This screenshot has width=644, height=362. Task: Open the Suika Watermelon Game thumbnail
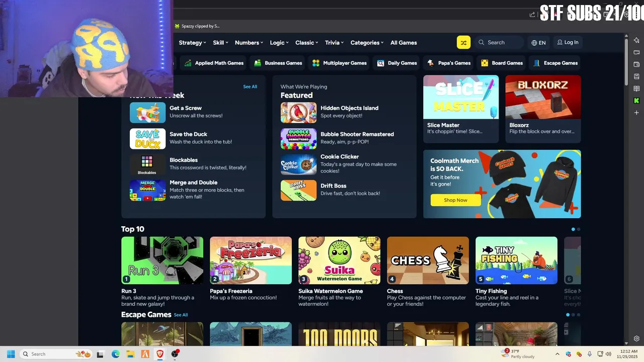pos(339,260)
